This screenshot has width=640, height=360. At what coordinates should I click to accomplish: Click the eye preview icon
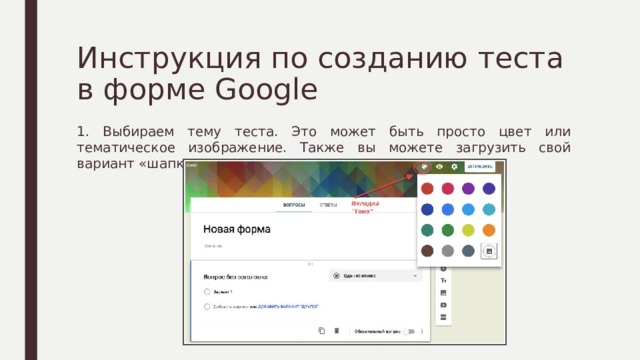tap(439, 167)
